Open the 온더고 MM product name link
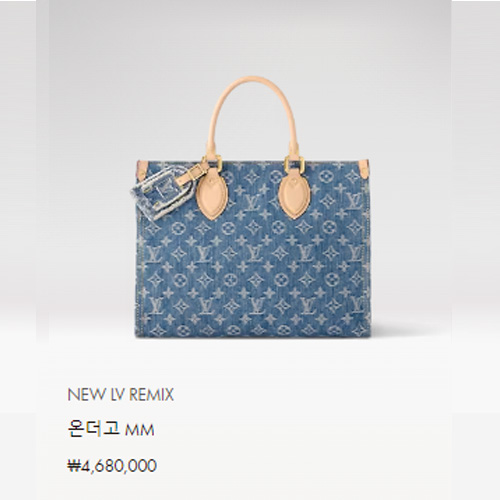Screen dimensions: 500x500 tap(111, 429)
